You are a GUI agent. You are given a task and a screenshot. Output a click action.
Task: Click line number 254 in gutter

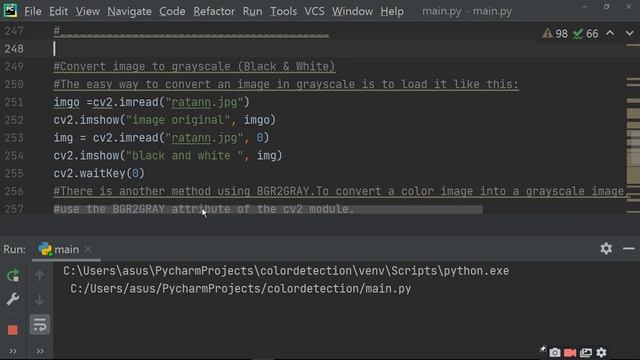[14, 156]
